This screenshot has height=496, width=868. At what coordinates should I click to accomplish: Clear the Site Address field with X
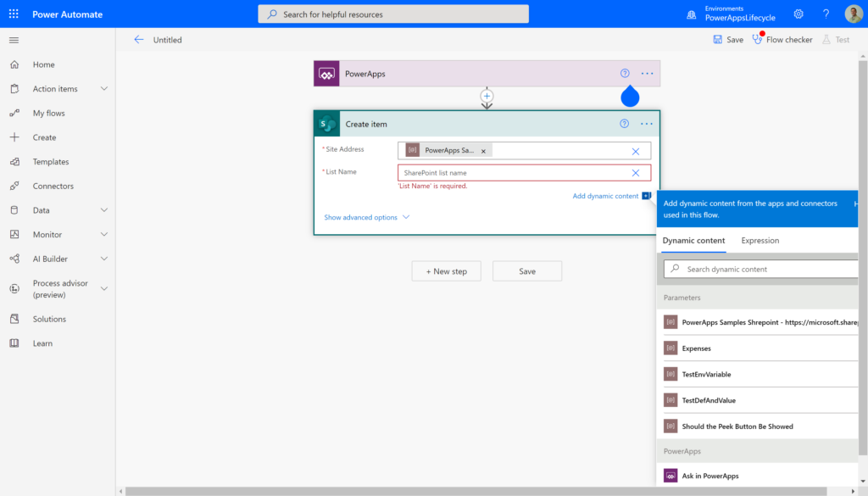(635, 151)
